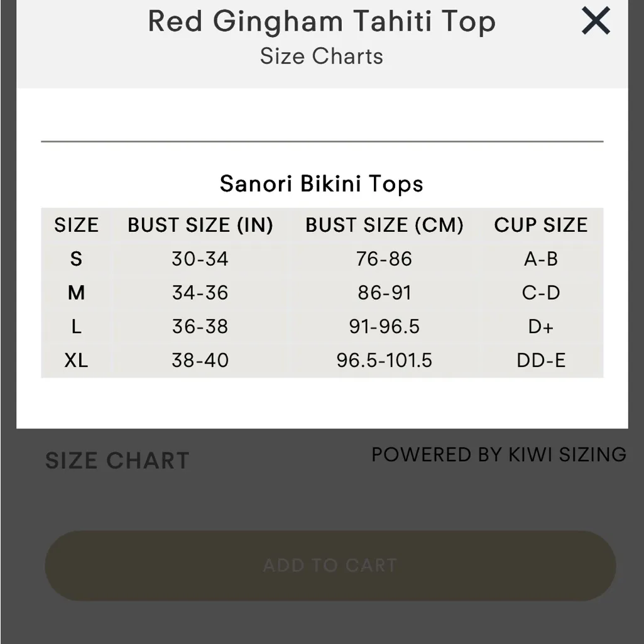Select the size M row
Viewport: 644px width, 644px height.
click(77, 292)
